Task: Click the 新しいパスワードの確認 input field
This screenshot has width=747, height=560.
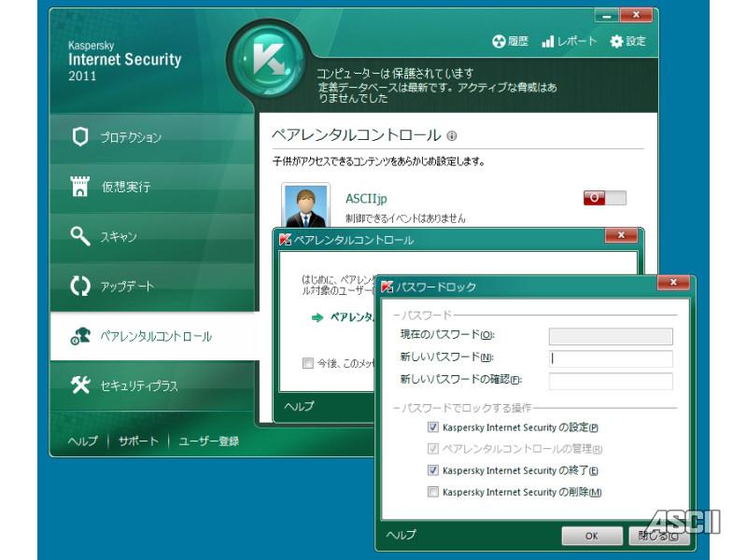Action: tap(611, 381)
